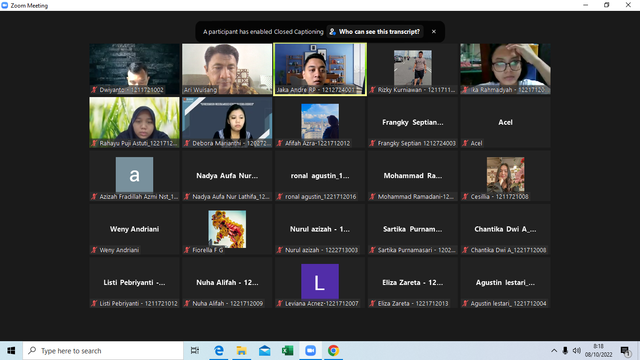Select Weny Andriani's participant tile
640x360 pixels.
135,229
